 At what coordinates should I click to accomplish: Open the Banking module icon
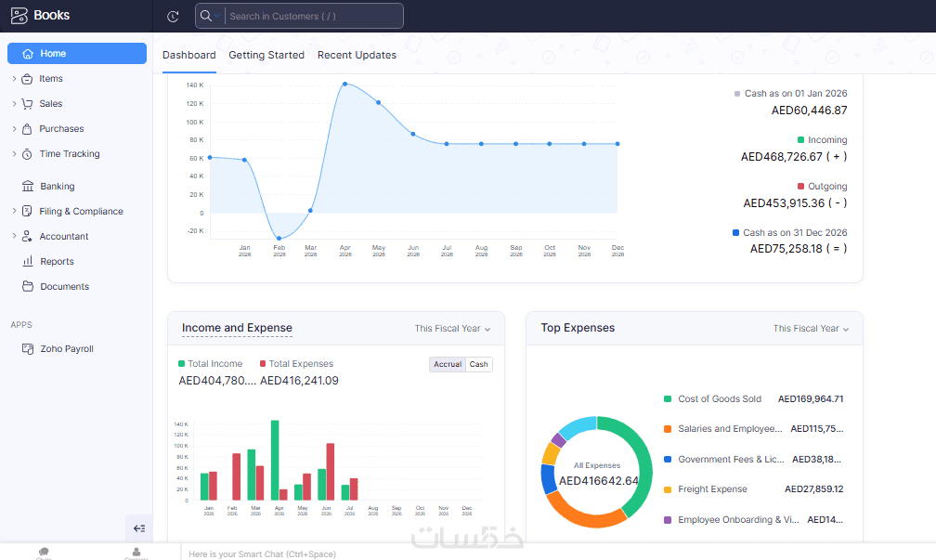pos(28,187)
